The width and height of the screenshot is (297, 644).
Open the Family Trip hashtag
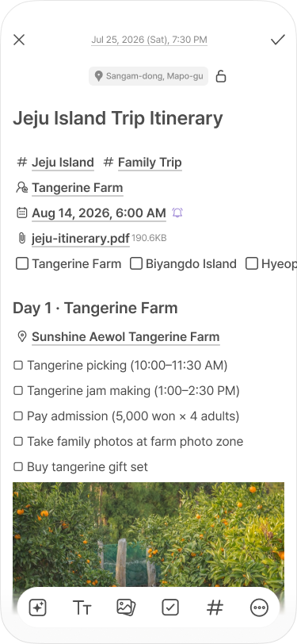pyautogui.click(x=150, y=163)
